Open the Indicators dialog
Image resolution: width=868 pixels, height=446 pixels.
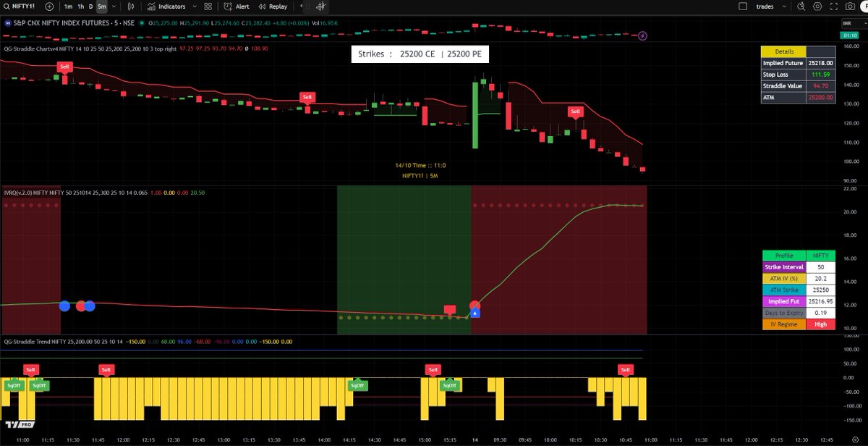tap(166, 7)
